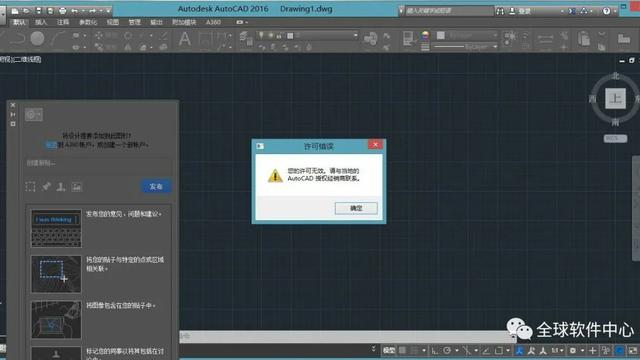Click the Help question mark icon
Viewport: 640px width, 360px height.
click(x=606, y=11)
